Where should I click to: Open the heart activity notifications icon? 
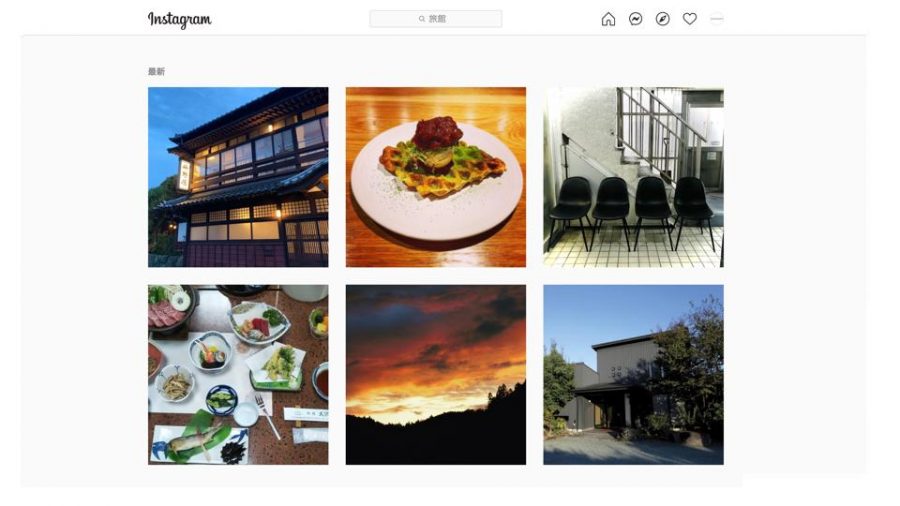click(689, 19)
